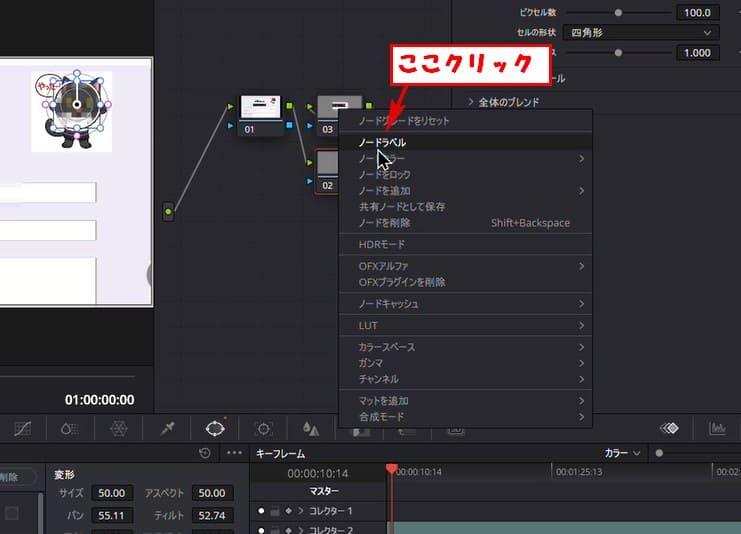Expand the Corrector 1 keyframe track
The image size is (741, 534).
pyautogui.click(x=300, y=511)
